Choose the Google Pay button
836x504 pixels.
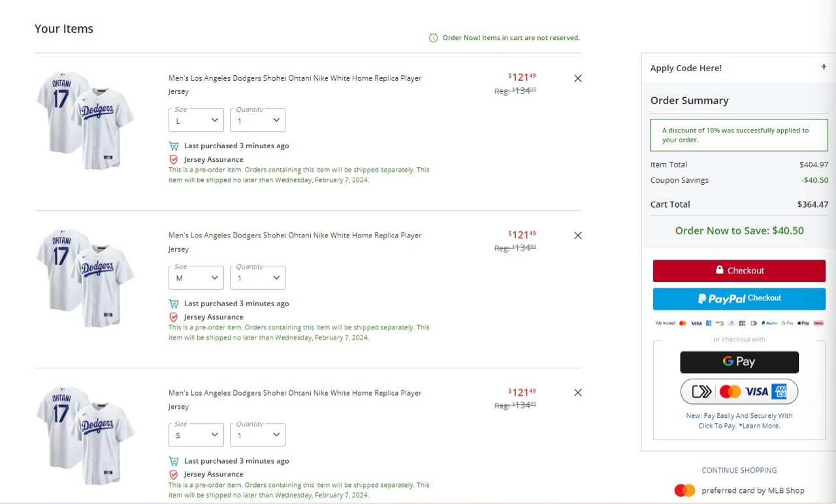point(739,362)
